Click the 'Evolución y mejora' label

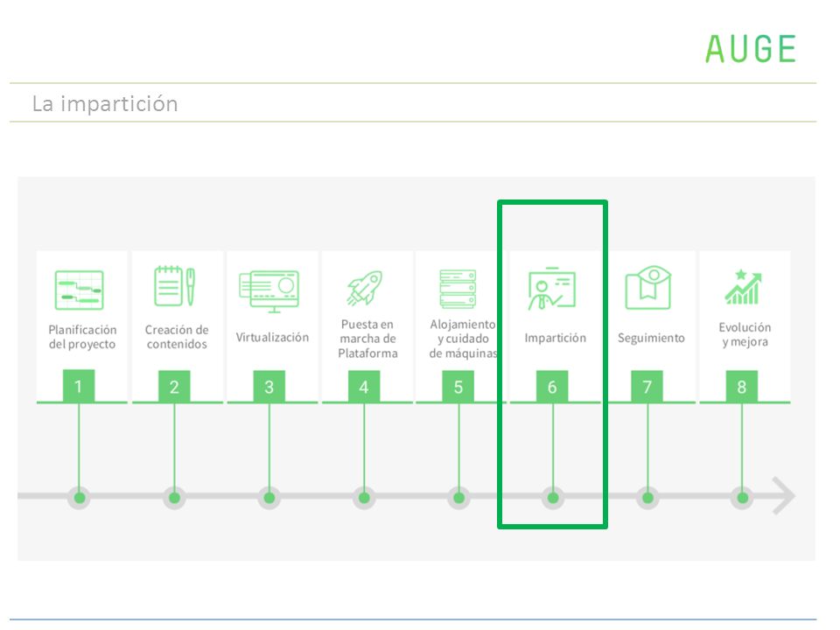745,334
